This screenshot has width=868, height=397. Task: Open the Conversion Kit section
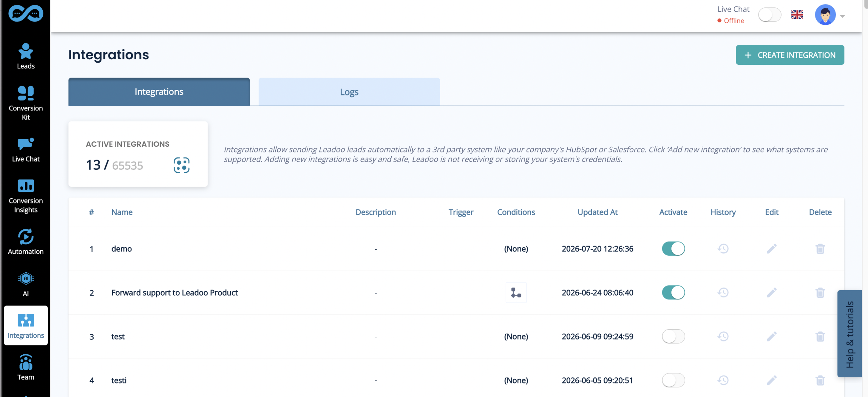point(26,103)
